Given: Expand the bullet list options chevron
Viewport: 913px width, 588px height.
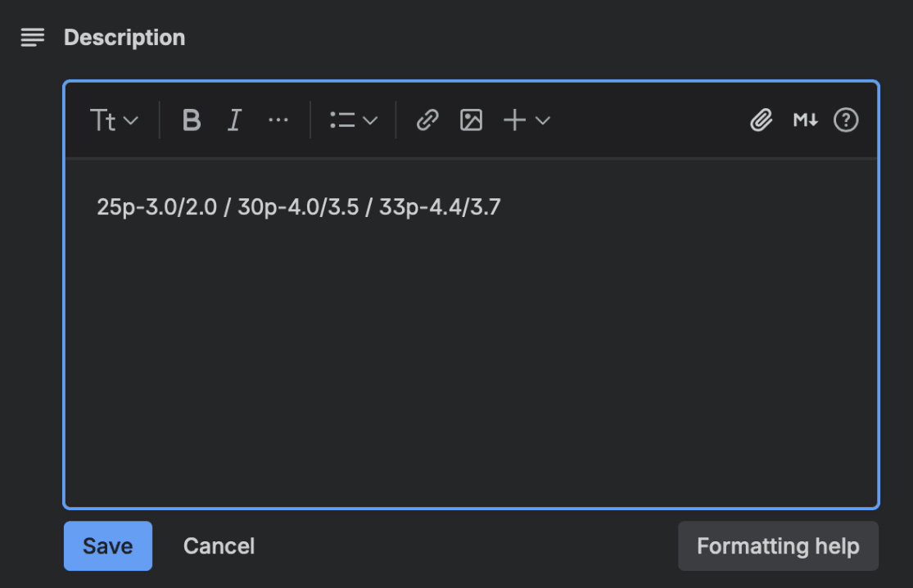Looking at the screenshot, I should click(x=370, y=120).
